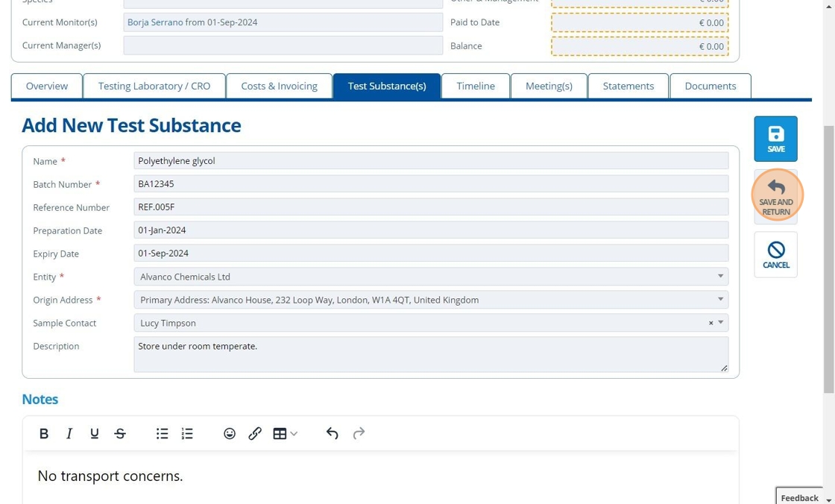The image size is (835, 504).
Task: Click the Feedback button
Action: (799, 497)
